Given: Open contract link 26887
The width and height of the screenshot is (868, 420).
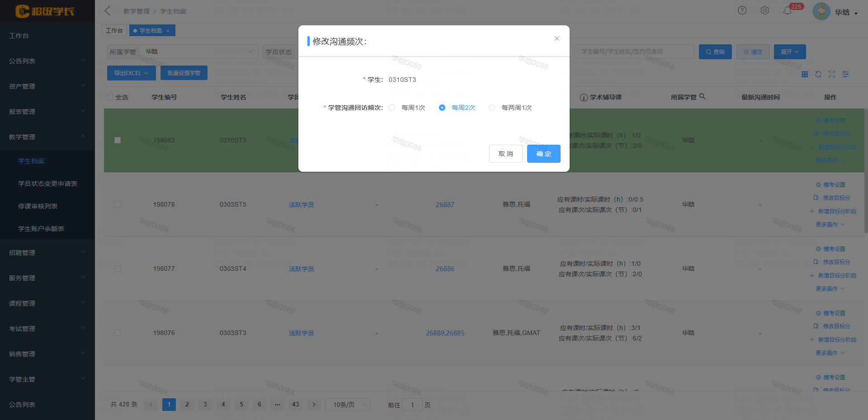Looking at the screenshot, I should [x=445, y=204].
